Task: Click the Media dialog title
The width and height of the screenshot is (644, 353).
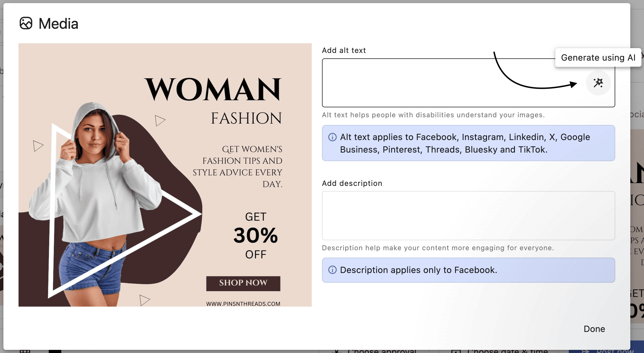Action: (58, 24)
